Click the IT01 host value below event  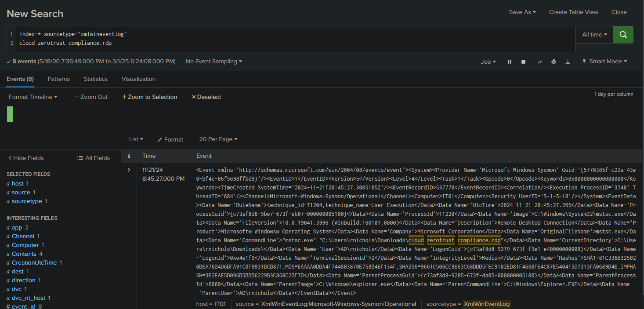220,304
